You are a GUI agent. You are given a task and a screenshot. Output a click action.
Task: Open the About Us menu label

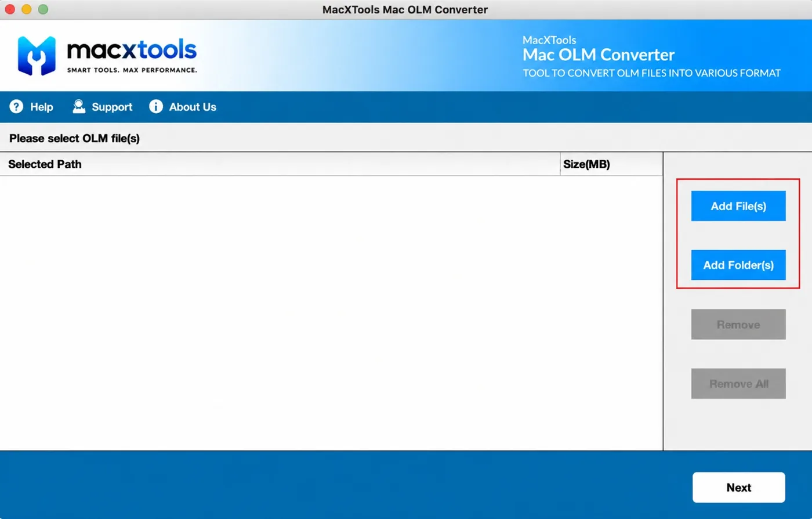[193, 107]
